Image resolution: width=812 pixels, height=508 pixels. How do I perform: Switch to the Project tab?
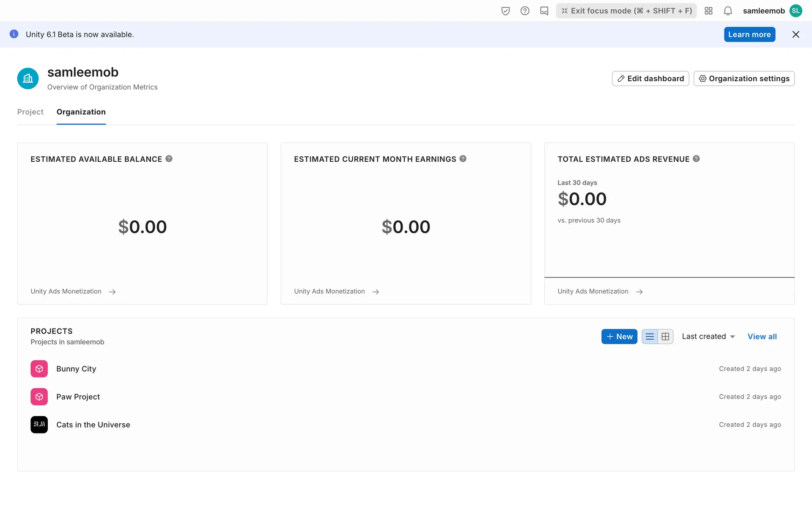30,112
